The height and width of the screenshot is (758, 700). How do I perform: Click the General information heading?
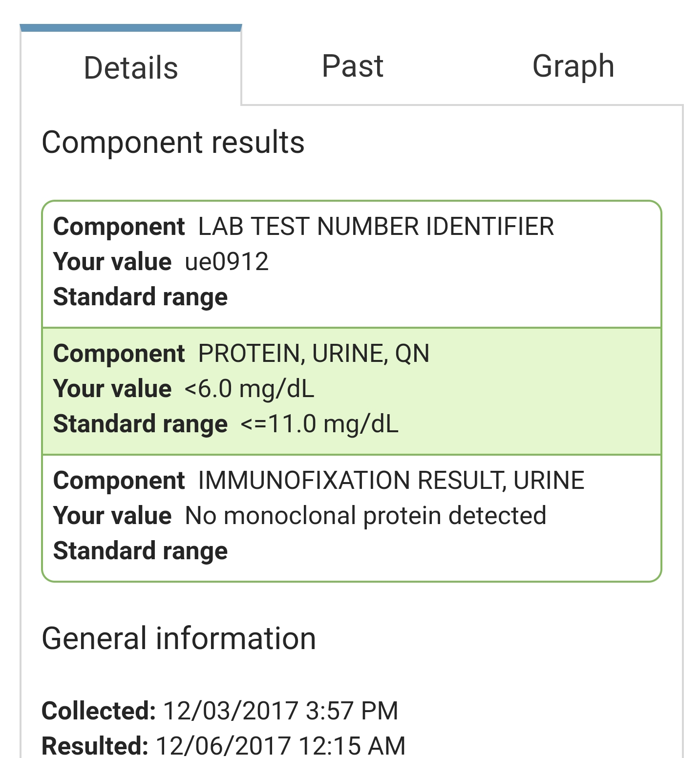(179, 638)
